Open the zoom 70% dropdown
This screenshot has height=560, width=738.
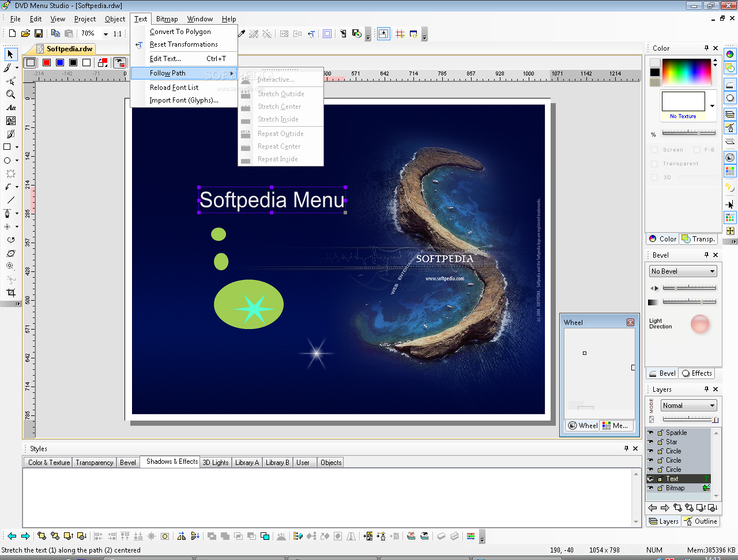[x=106, y=34]
